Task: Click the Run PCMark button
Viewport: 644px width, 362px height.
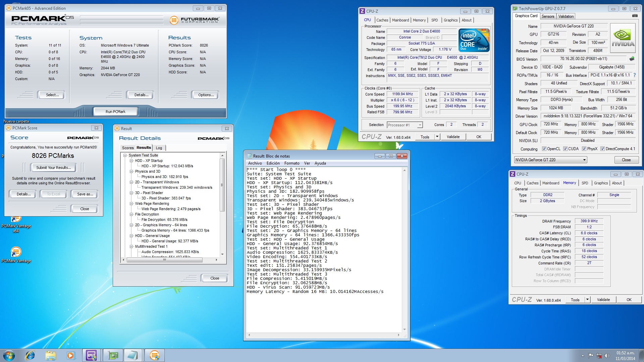Action: coord(115,112)
